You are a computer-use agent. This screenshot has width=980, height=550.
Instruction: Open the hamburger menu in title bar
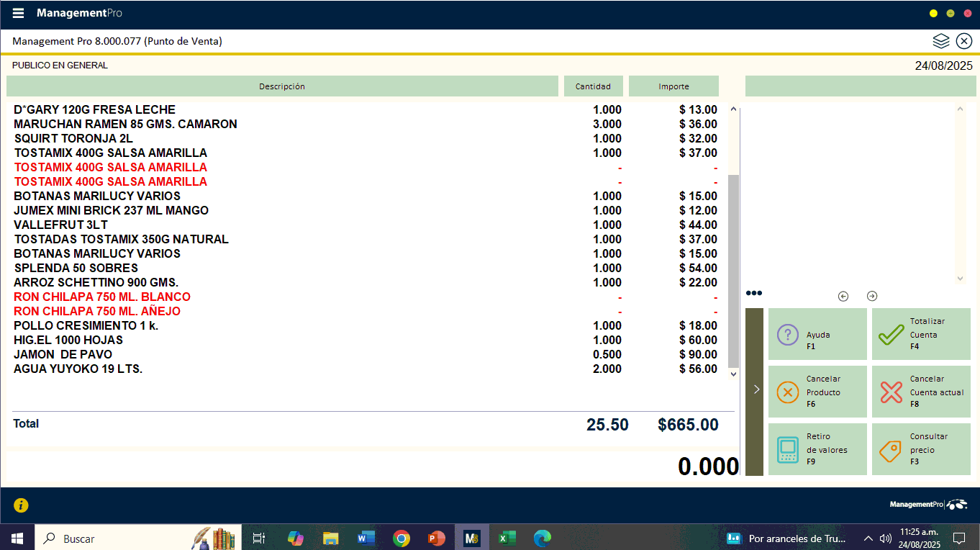18,14
